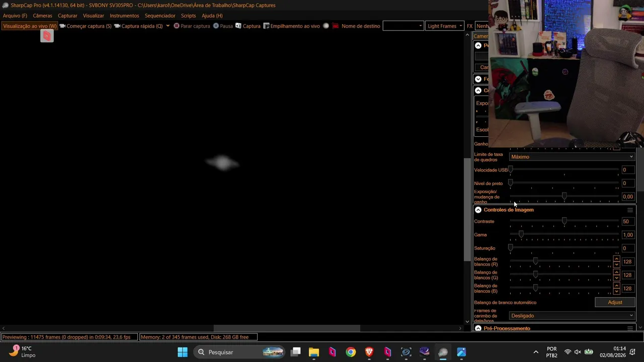Viewport: 644px width, 362px height.
Task: Click the Memory and Disk status text
Action: [198, 337]
